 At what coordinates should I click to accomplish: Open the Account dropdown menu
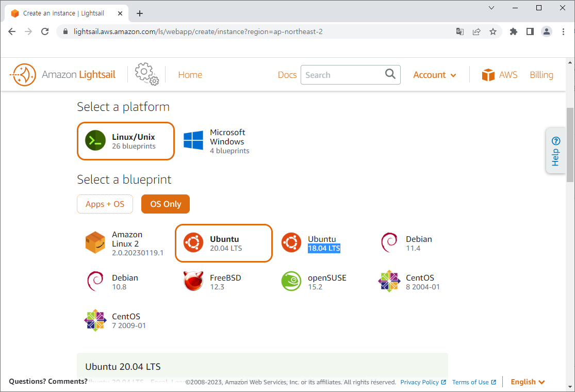[435, 75]
